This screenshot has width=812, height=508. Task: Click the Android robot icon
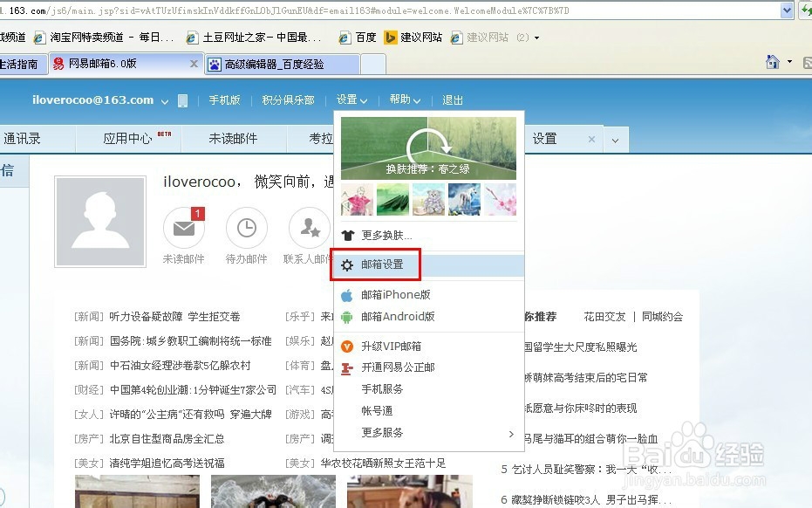(347, 317)
